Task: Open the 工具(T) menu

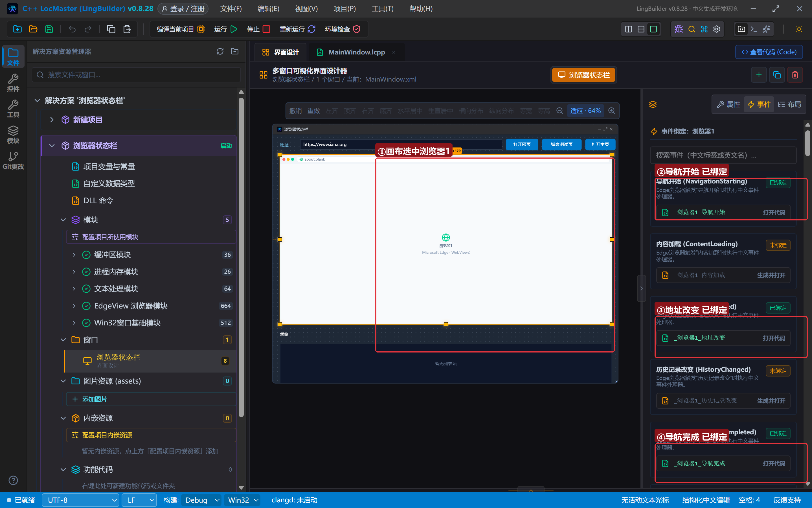Action: coord(383,9)
